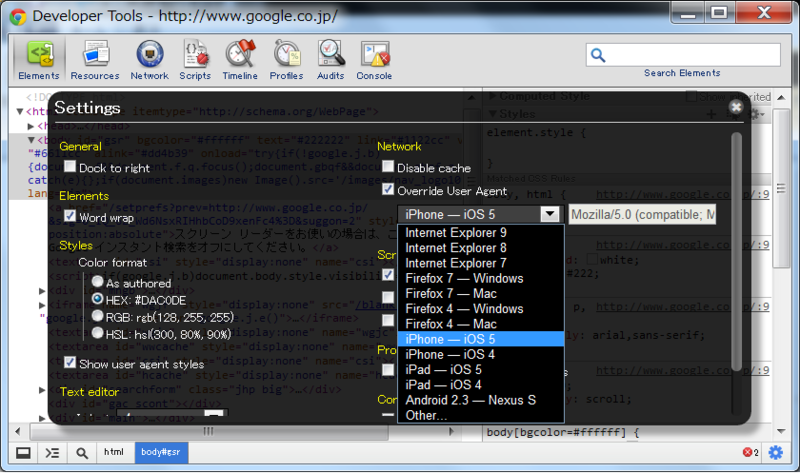Toggle the console drawer icon
The width and height of the screenshot is (800, 473).
[53, 453]
